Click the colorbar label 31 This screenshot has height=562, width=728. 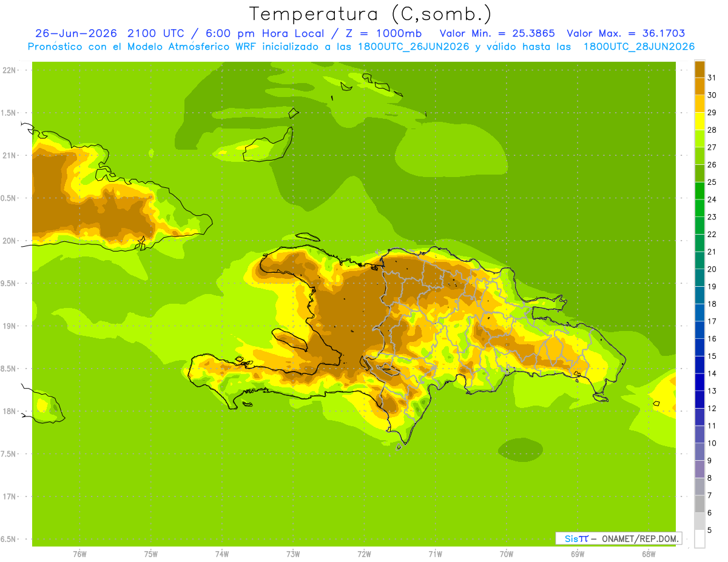(712, 78)
